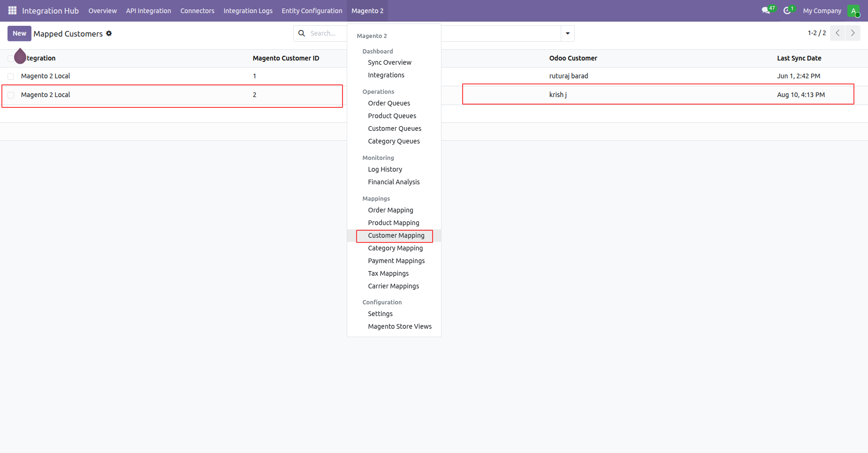Open Category Queues
868x453 pixels.
[x=394, y=141]
